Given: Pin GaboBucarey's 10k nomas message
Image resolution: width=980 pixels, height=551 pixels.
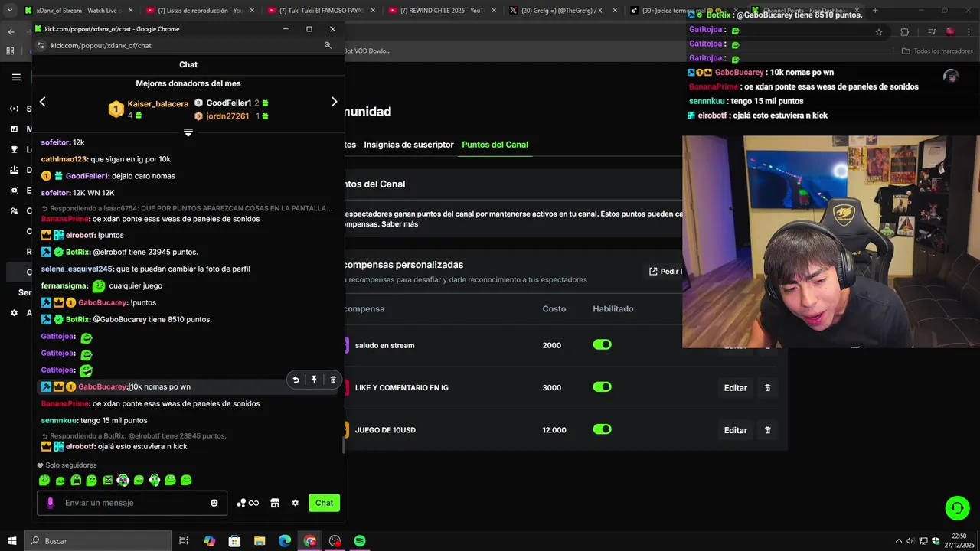Looking at the screenshot, I should (x=314, y=380).
